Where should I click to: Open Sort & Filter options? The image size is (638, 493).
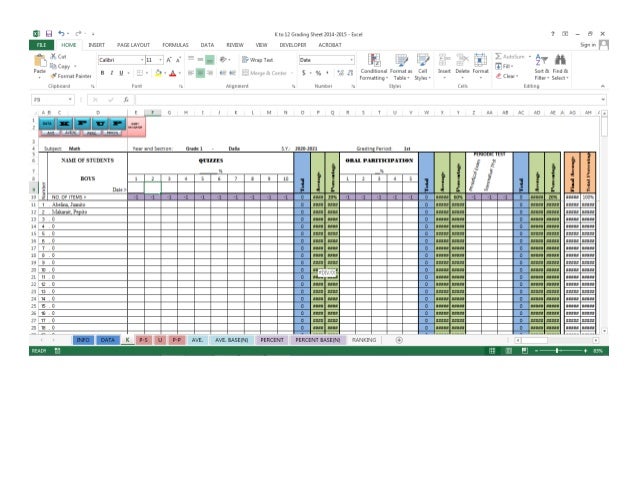[542, 67]
